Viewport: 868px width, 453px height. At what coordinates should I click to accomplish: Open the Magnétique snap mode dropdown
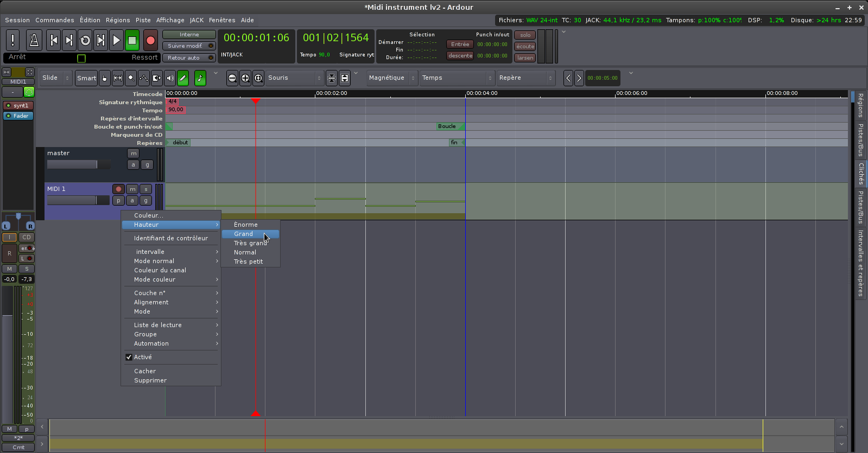tap(391, 78)
